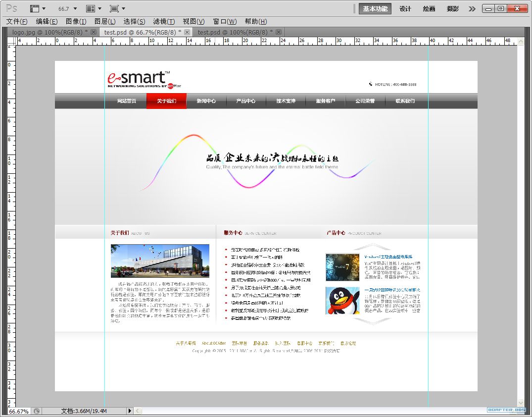Screen dimensions: 532x417
Task: Switch to the test.psd @ 100% document tab
Action: (x=239, y=32)
